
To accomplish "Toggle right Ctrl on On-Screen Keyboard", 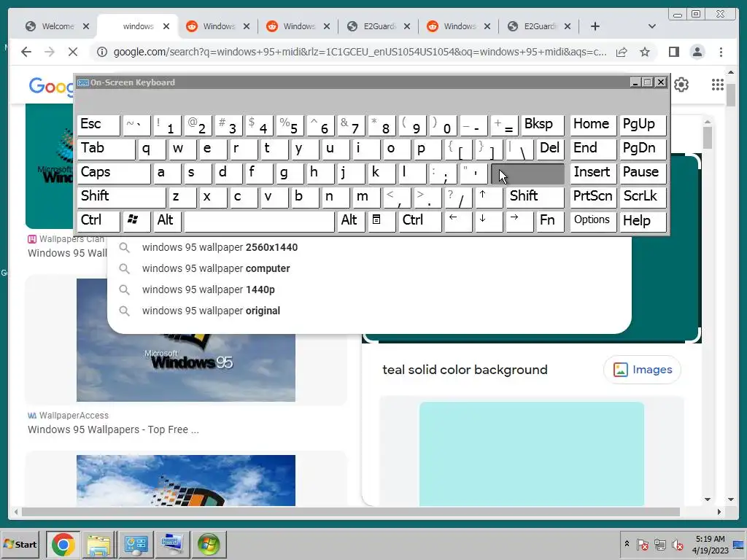I will pyautogui.click(x=419, y=221).
